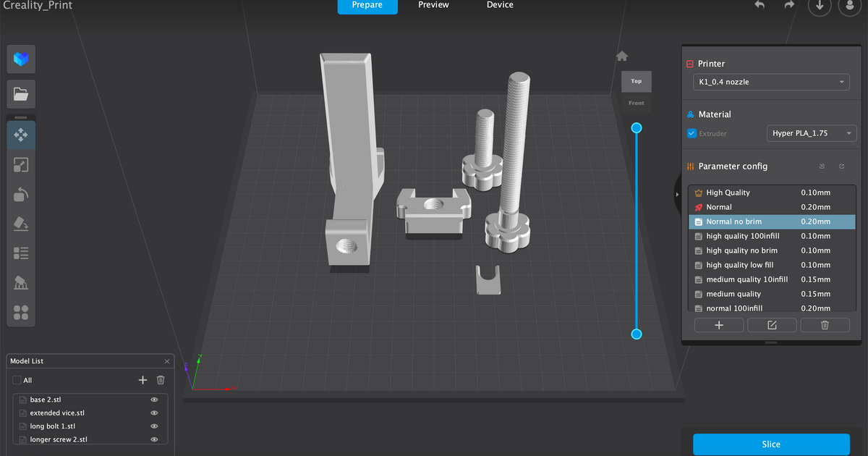The width and height of the screenshot is (868, 456).
Task: Click the support painting tool icon
Action: (21, 282)
